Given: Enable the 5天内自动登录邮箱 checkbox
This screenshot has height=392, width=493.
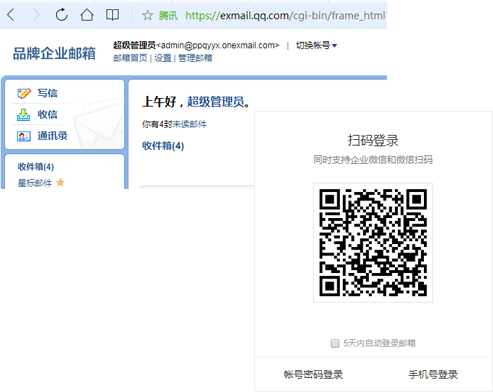Looking at the screenshot, I should click(x=335, y=343).
